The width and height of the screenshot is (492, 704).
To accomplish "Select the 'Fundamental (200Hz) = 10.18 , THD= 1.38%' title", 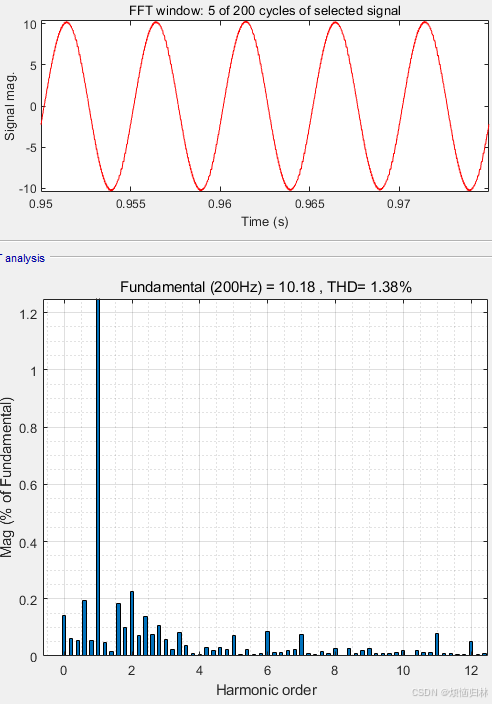I will point(266,286).
